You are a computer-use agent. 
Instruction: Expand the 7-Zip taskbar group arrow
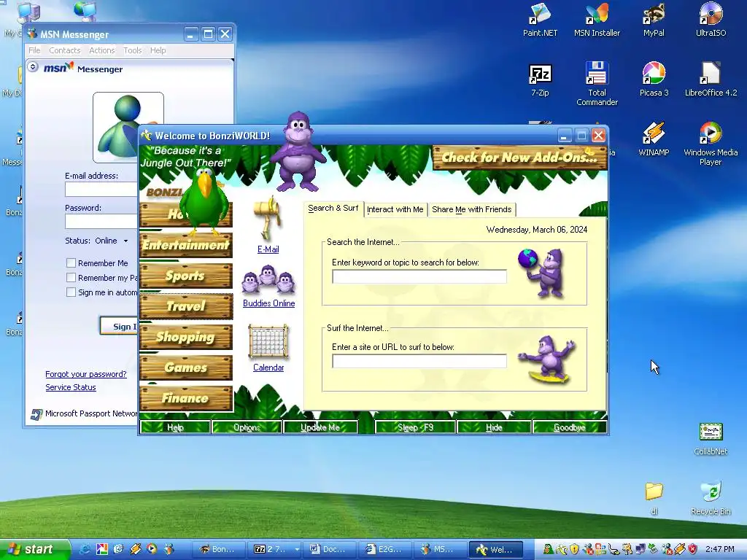tap(297, 549)
